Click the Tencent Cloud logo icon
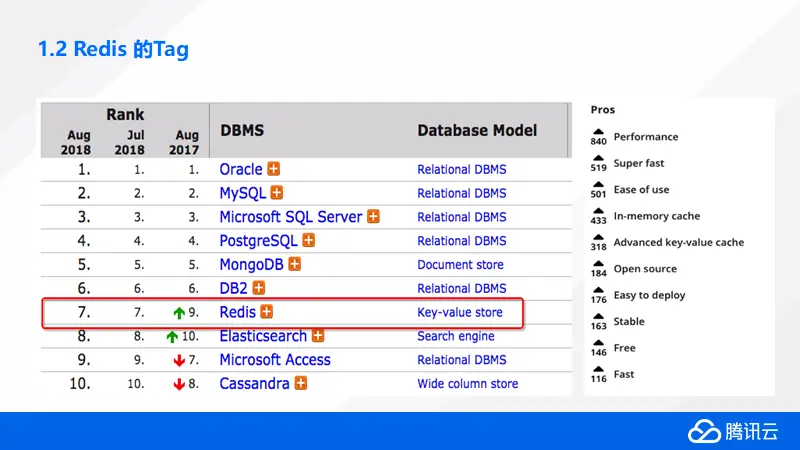This screenshot has height=450, width=800. coord(704,431)
